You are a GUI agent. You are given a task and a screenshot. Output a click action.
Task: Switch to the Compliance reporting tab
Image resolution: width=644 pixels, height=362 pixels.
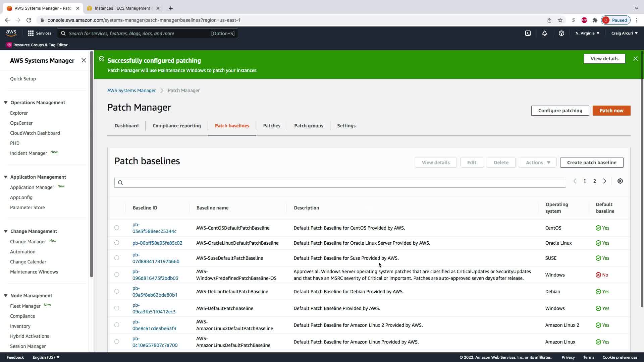[x=176, y=126]
